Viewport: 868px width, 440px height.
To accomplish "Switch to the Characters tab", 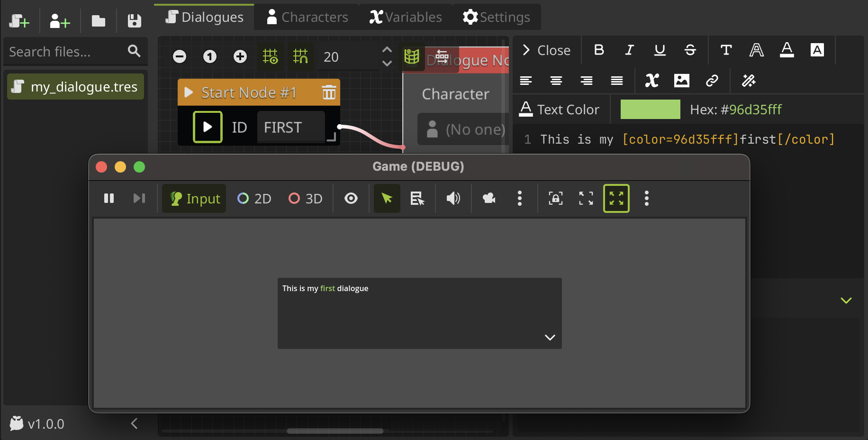I will [x=307, y=17].
